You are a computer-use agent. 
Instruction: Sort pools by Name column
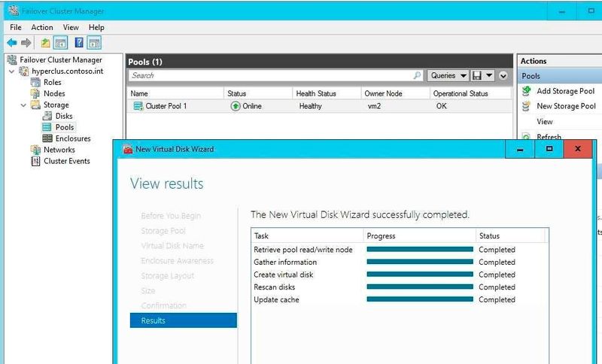[175, 93]
